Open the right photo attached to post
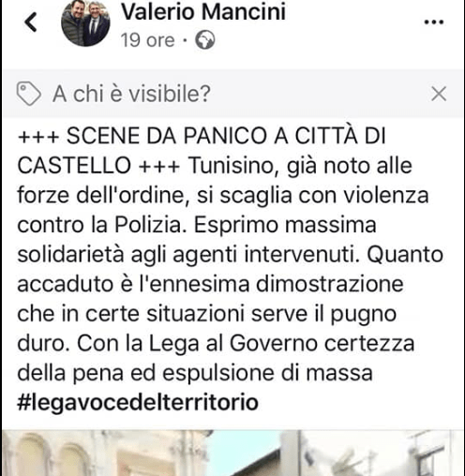This screenshot has width=465, height=476. [381, 453]
